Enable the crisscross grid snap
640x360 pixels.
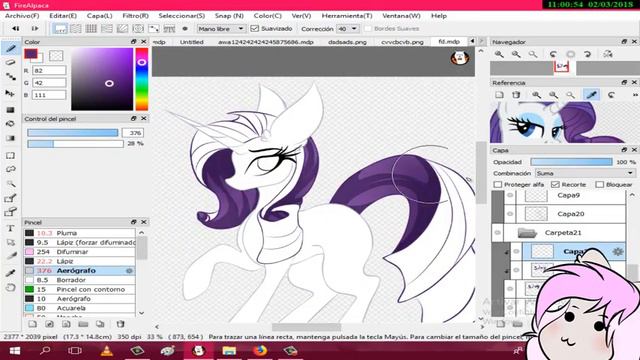pyautogui.click(x=91, y=29)
